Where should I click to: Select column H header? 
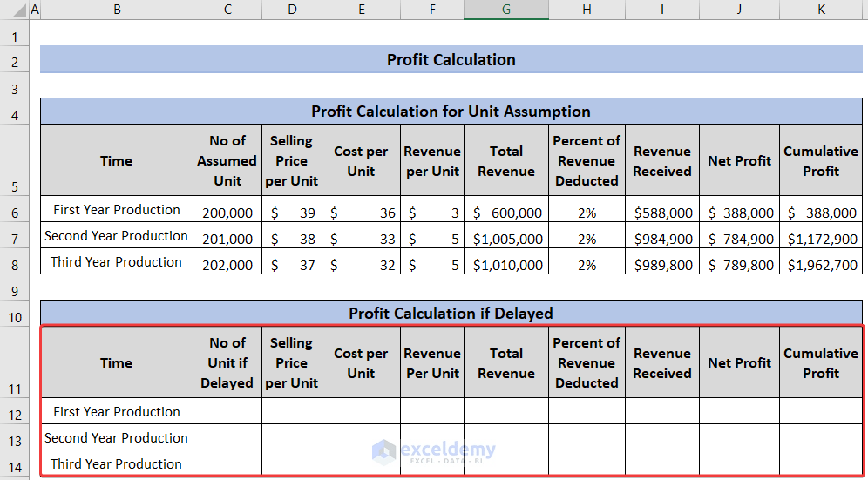pyautogui.click(x=587, y=10)
